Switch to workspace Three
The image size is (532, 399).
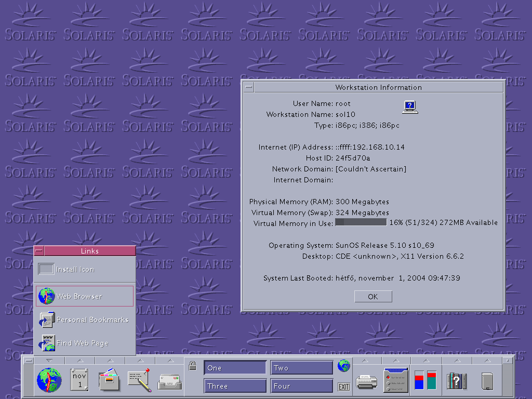pyautogui.click(x=235, y=386)
